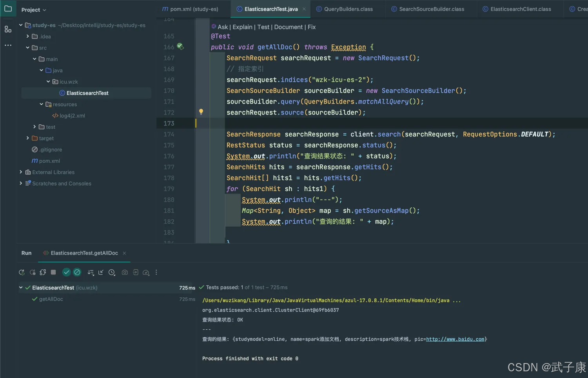
Task: Click the camera dump threads icon
Action: [125, 273]
